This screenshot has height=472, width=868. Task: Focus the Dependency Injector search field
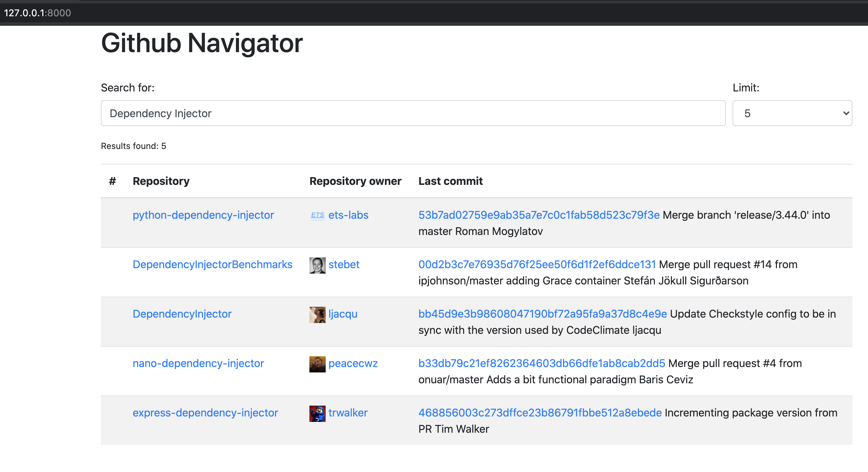click(413, 113)
